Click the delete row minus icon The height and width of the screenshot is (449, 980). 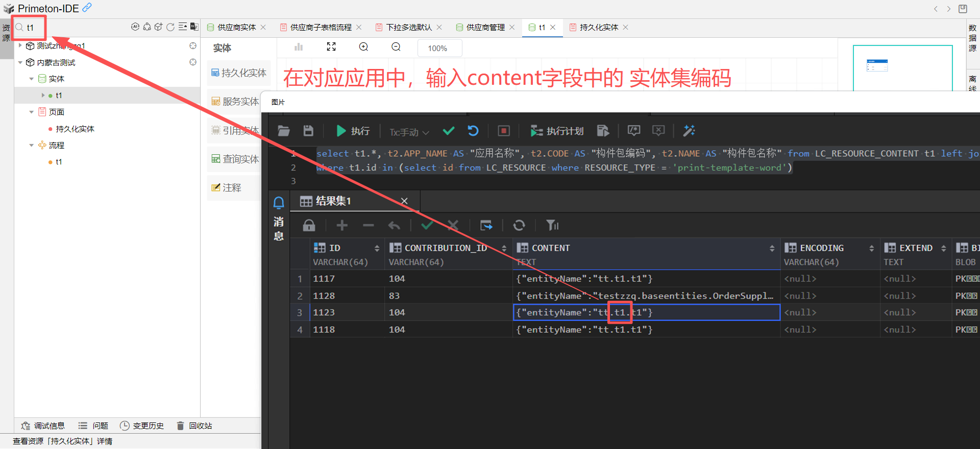pos(369,225)
